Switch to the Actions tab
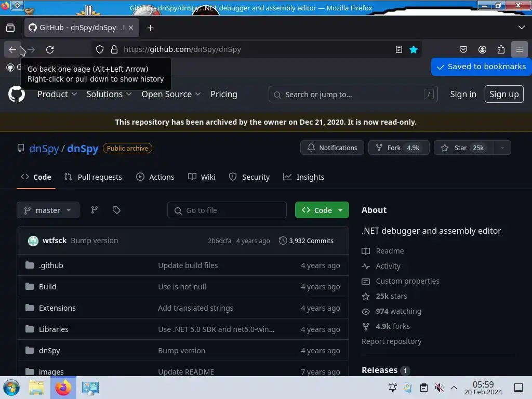The height and width of the screenshot is (399, 532). (155, 177)
